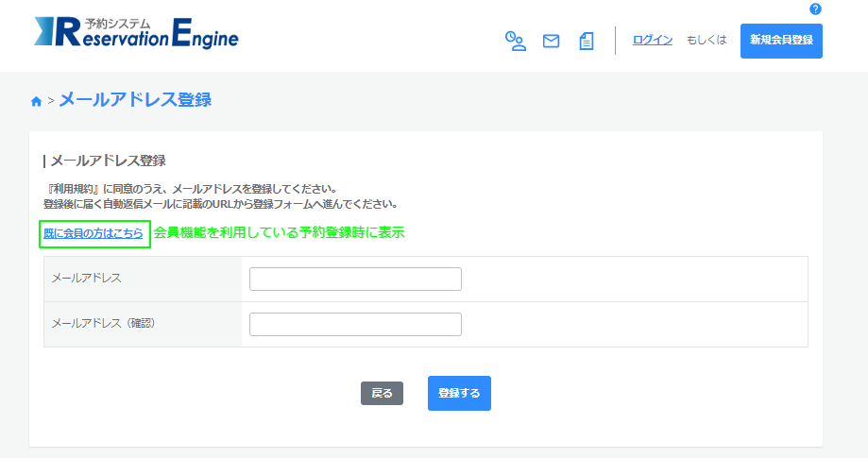Go home via breadcrumb house icon
This screenshot has height=458, width=868.
(36, 101)
